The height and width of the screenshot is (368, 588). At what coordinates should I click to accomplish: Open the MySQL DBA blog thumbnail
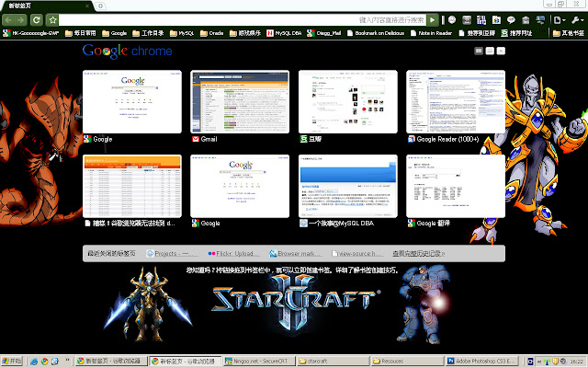[x=348, y=186]
